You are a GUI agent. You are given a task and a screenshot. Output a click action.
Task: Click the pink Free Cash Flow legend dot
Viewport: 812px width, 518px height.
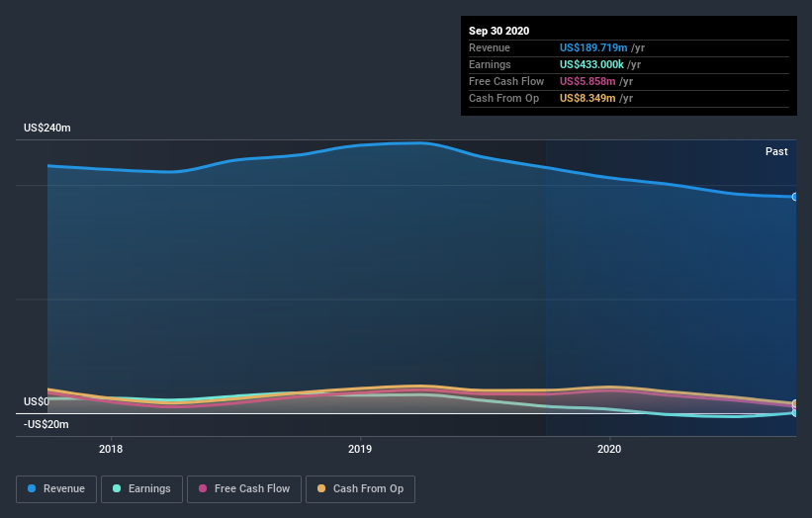coord(203,488)
